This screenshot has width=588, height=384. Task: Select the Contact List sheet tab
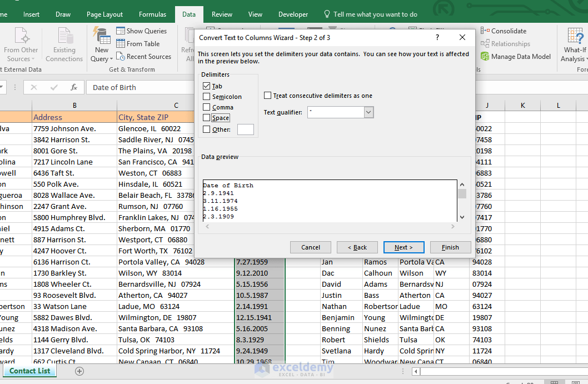pyautogui.click(x=29, y=371)
